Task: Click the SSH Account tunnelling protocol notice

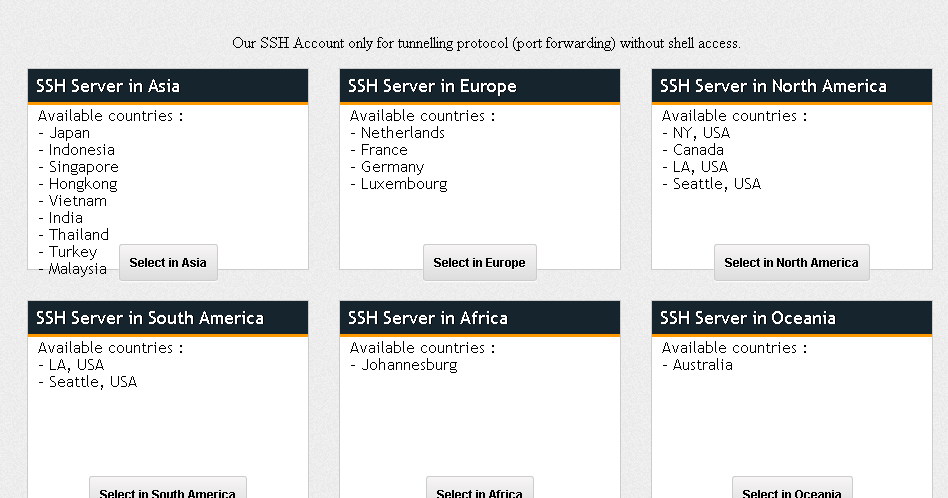Action: pyautogui.click(x=486, y=44)
